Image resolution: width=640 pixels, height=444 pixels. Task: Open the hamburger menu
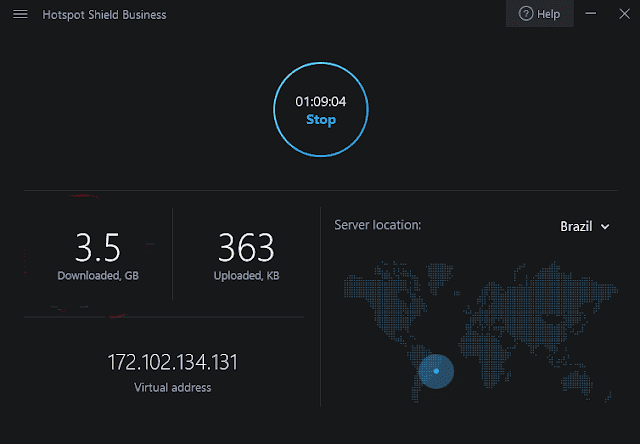click(x=20, y=14)
